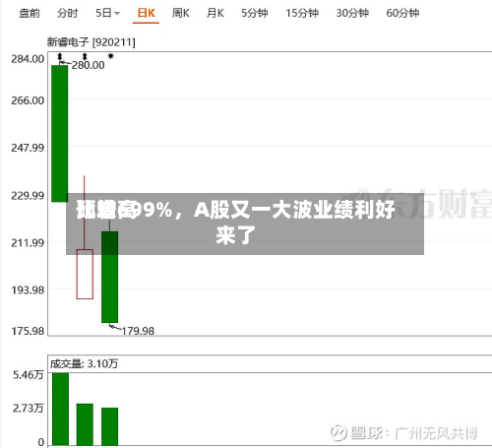
Task: Click the third volume bar
Action: pos(109,426)
